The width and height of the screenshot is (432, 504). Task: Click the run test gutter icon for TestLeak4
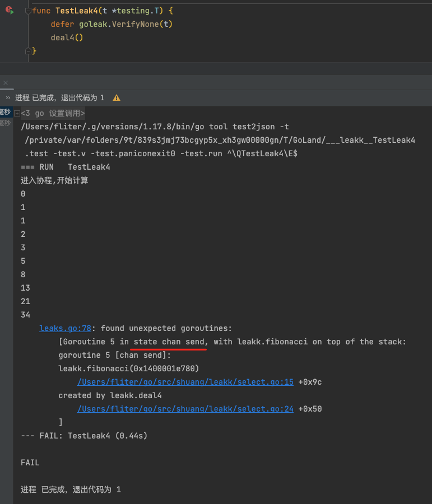[10, 10]
